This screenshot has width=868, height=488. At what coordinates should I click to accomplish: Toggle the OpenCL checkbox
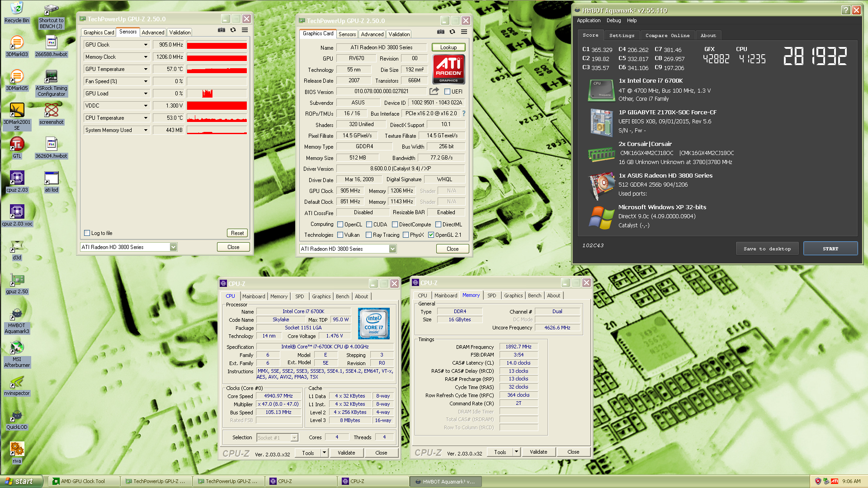(x=340, y=225)
